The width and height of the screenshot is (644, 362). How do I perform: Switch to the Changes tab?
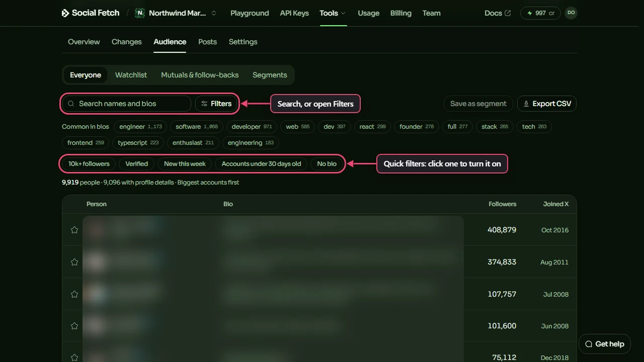(x=127, y=42)
